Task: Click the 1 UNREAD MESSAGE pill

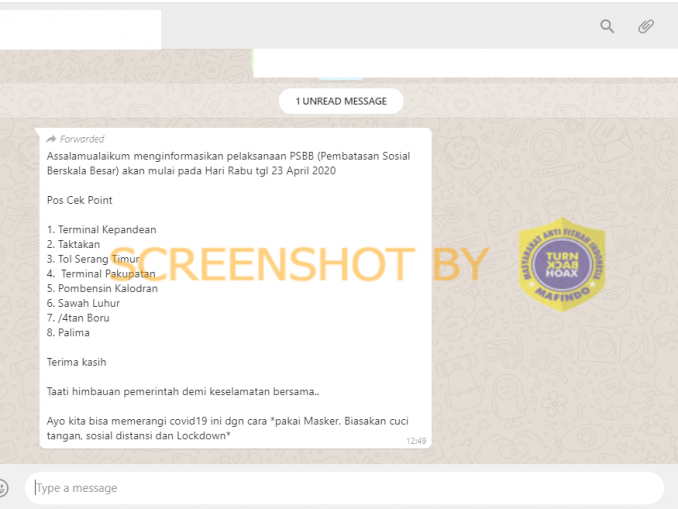Action: (x=341, y=101)
